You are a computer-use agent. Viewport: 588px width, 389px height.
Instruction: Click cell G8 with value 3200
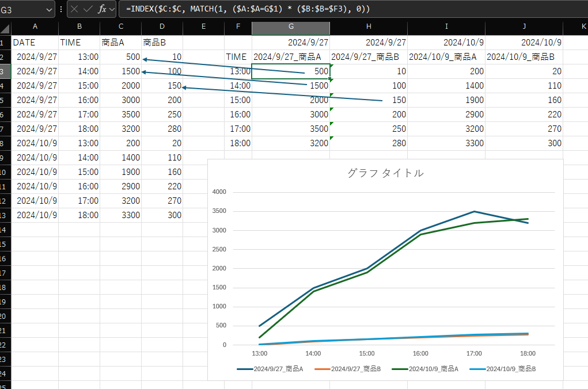(x=291, y=143)
